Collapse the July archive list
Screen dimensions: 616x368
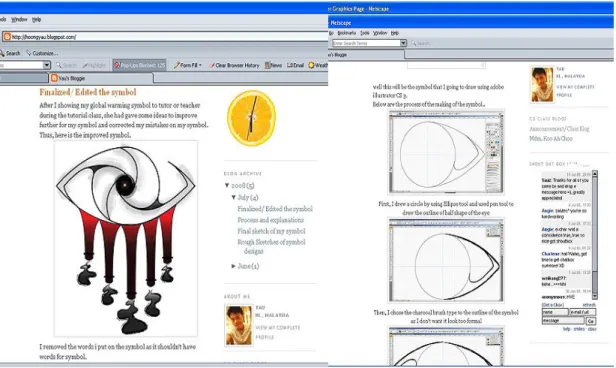coord(233,197)
